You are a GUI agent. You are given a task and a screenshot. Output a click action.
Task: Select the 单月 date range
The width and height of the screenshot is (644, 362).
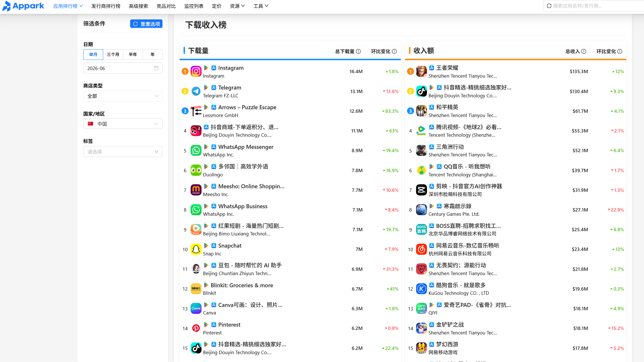(x=93, y=55)
